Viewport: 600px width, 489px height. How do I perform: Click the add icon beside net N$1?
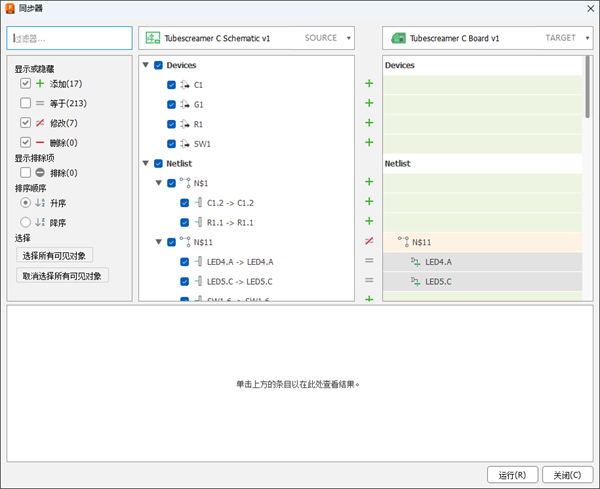pyautogui.click(x=369, y=182)
